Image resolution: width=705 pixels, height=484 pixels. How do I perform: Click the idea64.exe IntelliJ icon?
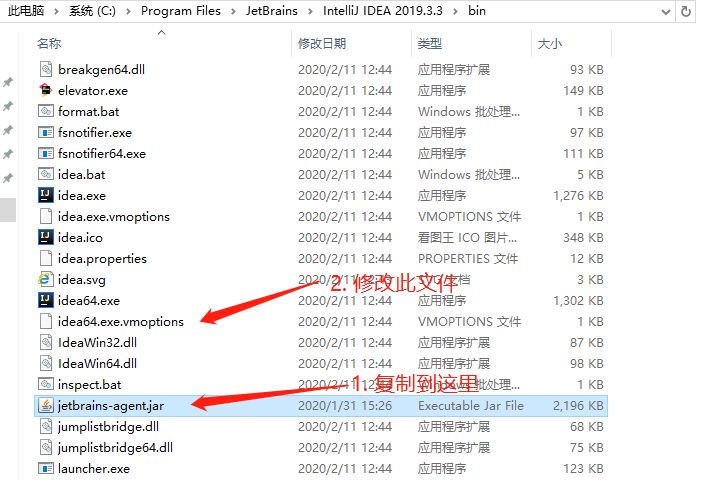(46, 300)
